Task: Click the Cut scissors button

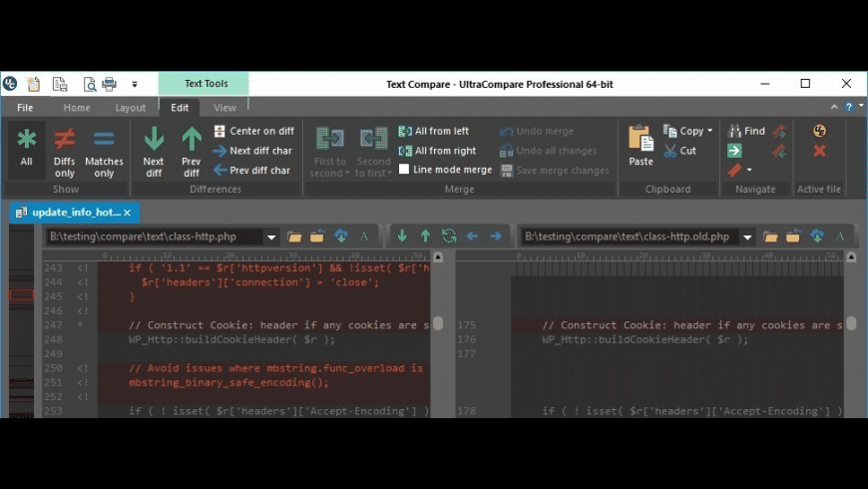Action: pyautogui.click(x=679, y=151)
